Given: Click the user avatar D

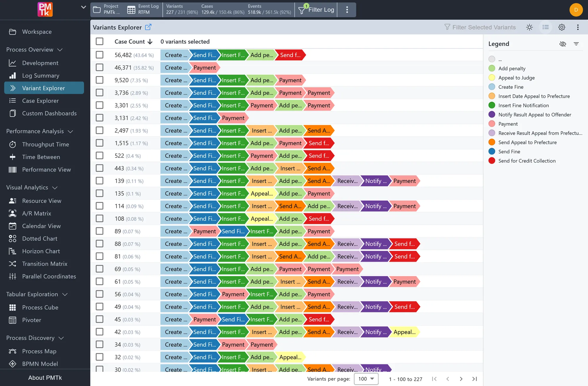Looking at the screenshot, I should pos(576,10).
